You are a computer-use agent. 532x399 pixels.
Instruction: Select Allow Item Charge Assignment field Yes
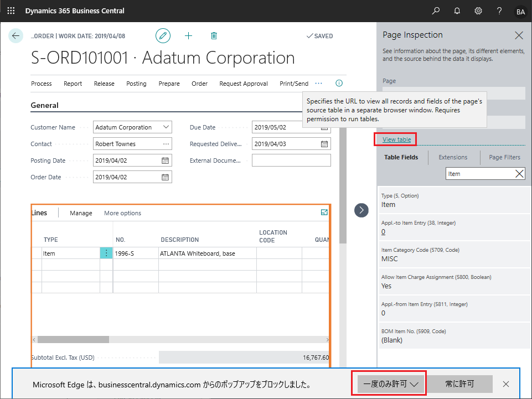click(x=454, y=282)
